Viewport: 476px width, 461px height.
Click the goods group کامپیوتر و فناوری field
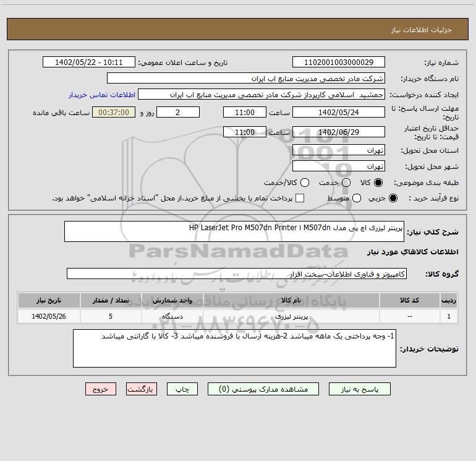(237, 274)
